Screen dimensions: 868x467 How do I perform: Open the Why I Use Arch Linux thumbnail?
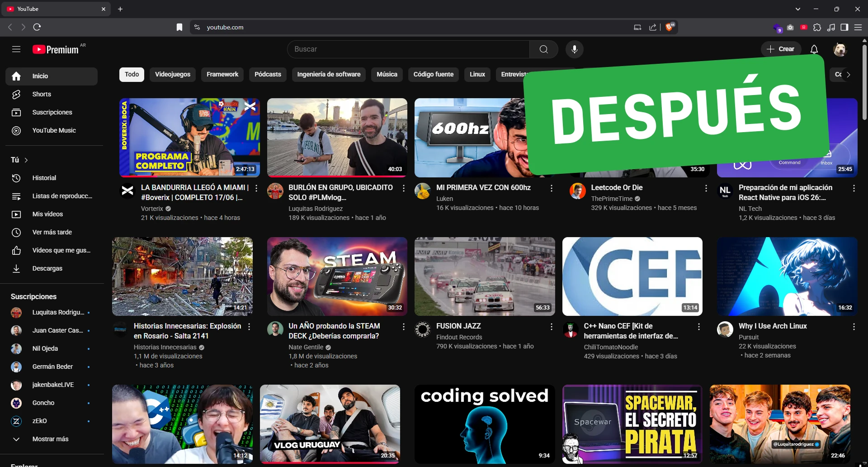787,276
